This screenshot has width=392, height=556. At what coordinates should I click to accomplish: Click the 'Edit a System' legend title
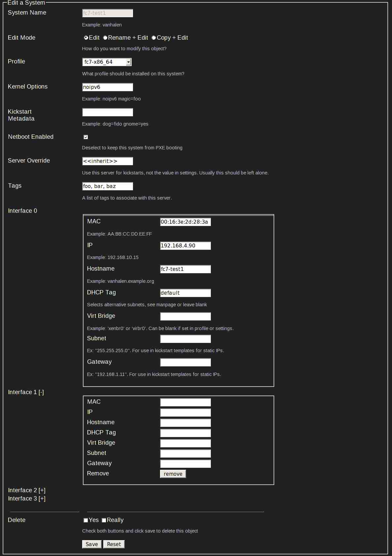click(x=26, y=3)
